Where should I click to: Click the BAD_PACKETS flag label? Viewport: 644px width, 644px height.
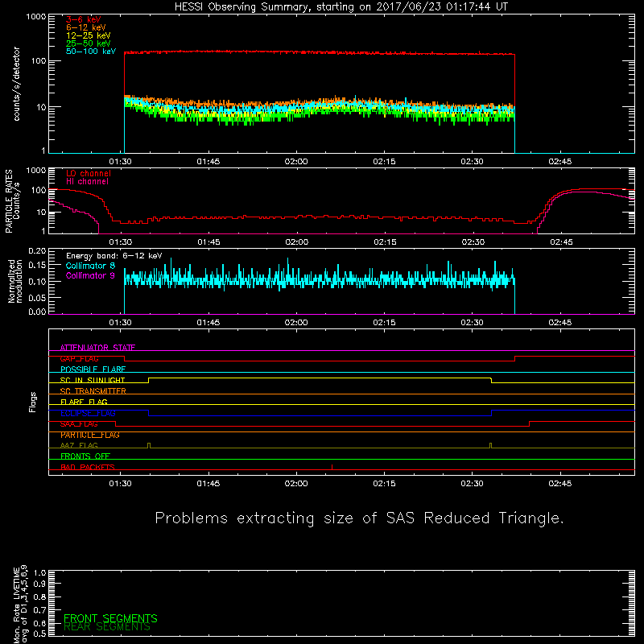click(x=87, y=467)
